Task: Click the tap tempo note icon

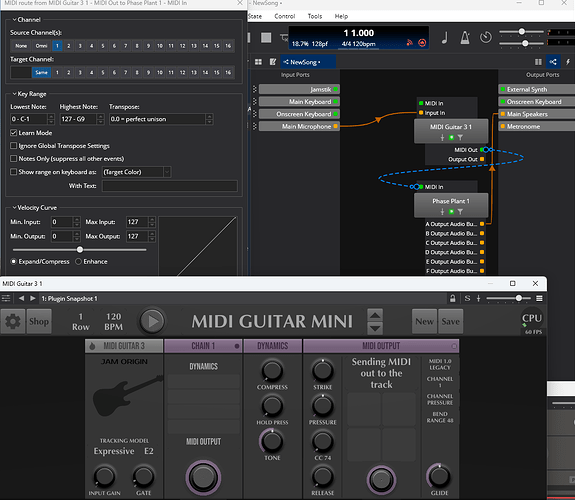Action: (445, 37)
